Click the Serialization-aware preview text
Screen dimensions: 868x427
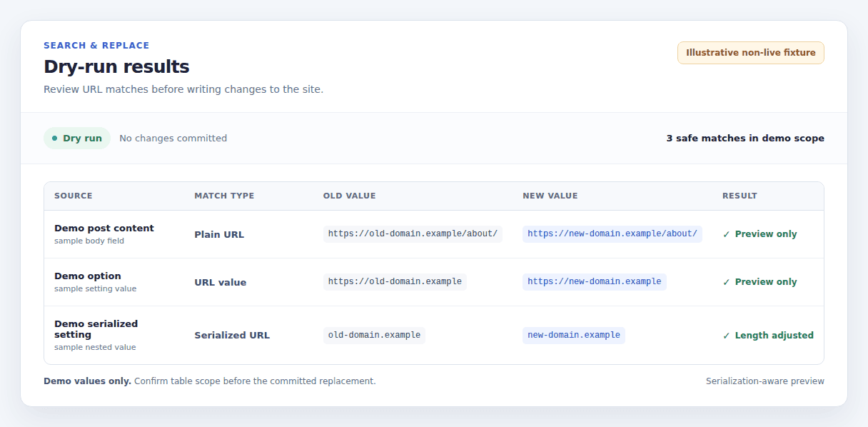[765, 381]
